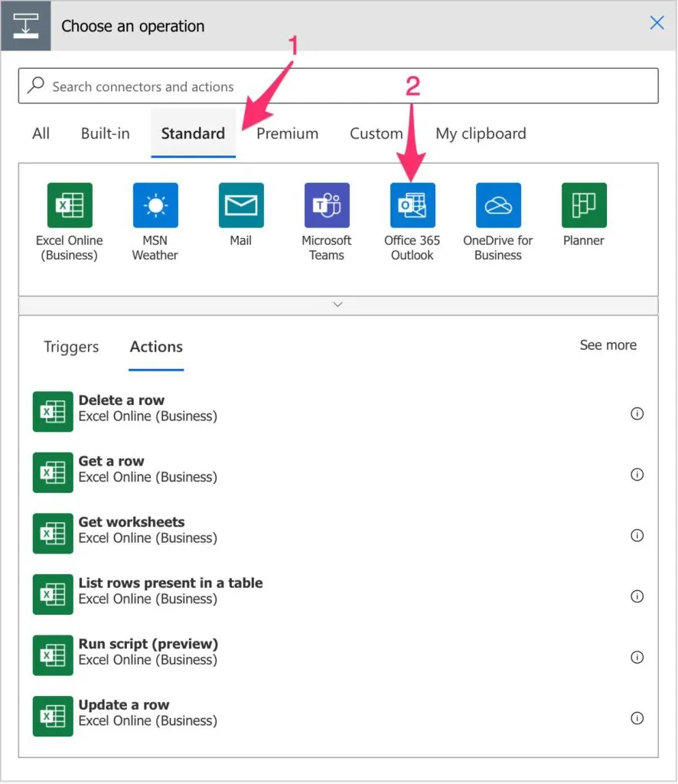678x784 pixels.
Task: Select the Excel Online (Business) connector icon
Action: click(x=69, y=205)
